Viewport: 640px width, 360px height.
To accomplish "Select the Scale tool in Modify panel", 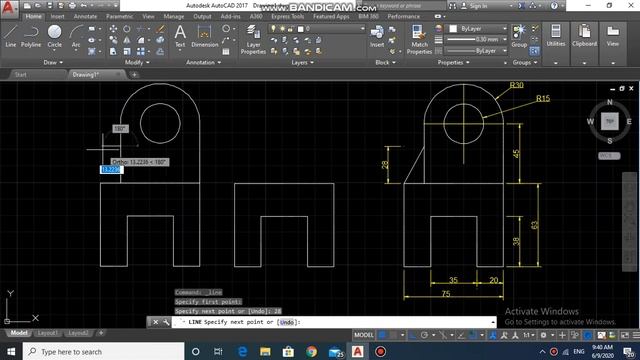I will (x=127, y=52).
